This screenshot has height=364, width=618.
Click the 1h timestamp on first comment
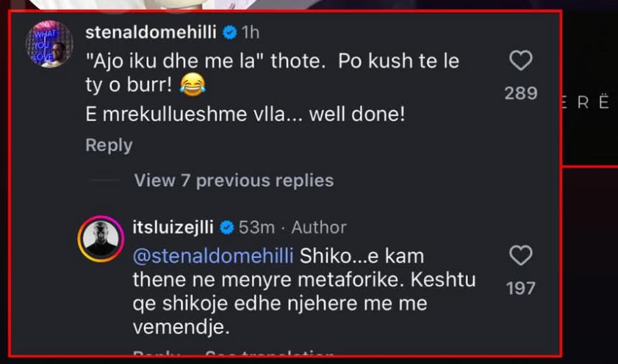point(251,32)
